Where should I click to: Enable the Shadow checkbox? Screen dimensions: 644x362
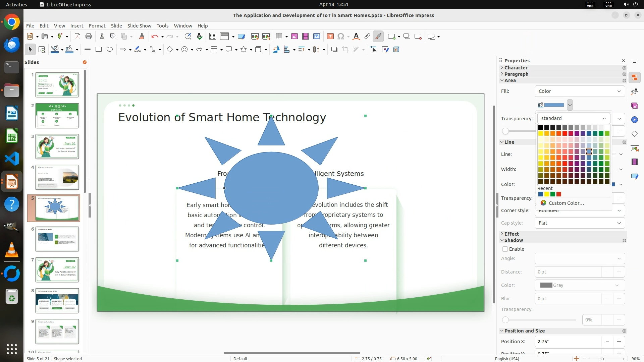(505, 249)
